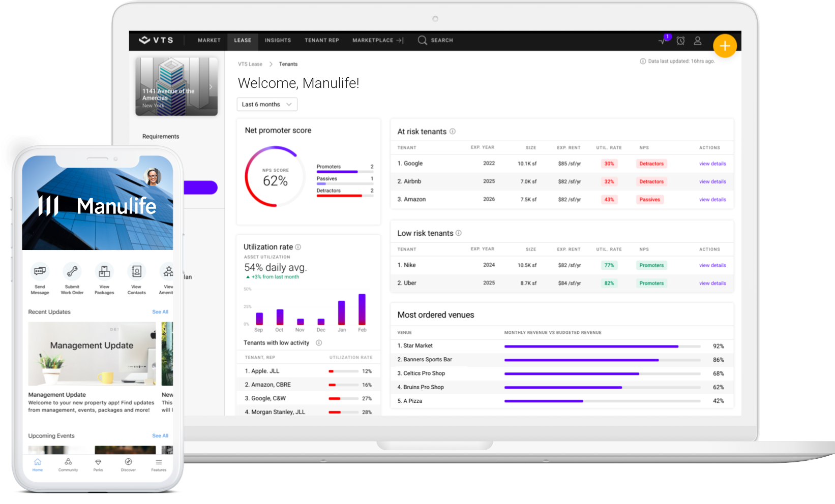Viewport: 835px width, 504px height.
Task: Tap the Community tab icon on phone
Action: 68,462
